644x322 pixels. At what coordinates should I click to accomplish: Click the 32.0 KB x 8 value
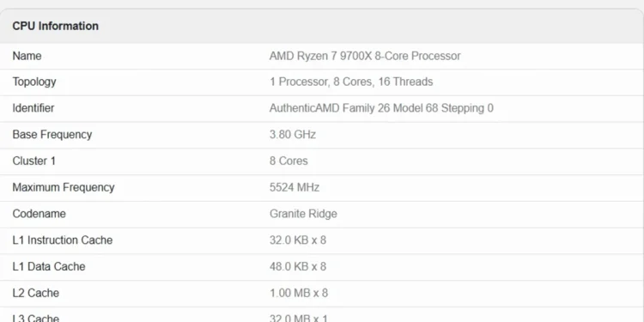pos(298,240)
